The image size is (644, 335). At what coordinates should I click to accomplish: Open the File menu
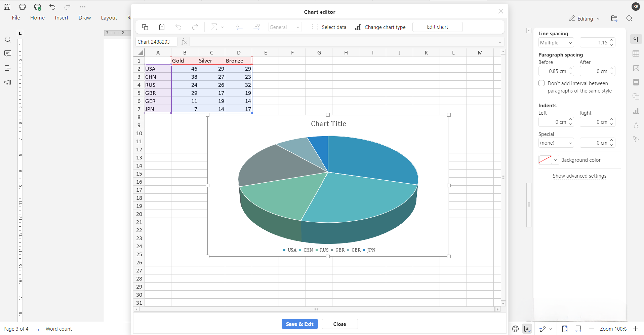click(15, 18)
